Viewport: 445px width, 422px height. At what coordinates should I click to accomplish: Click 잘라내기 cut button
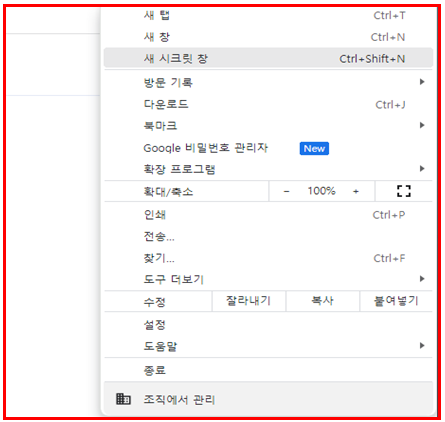pyautogui.click(x=249, y=301)
